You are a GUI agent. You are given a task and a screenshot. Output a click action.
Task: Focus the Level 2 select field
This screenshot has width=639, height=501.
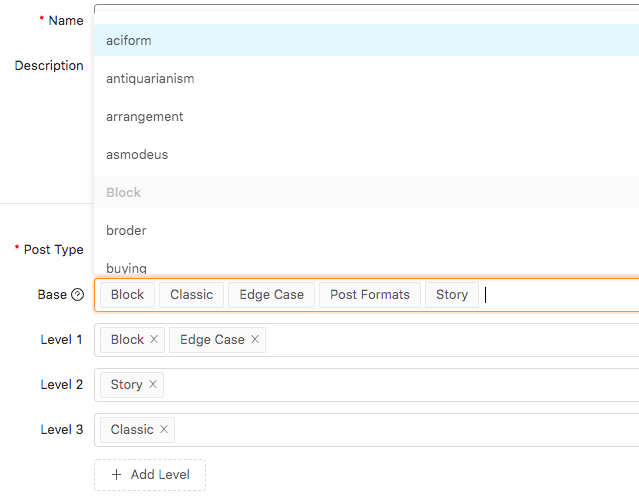400,385
